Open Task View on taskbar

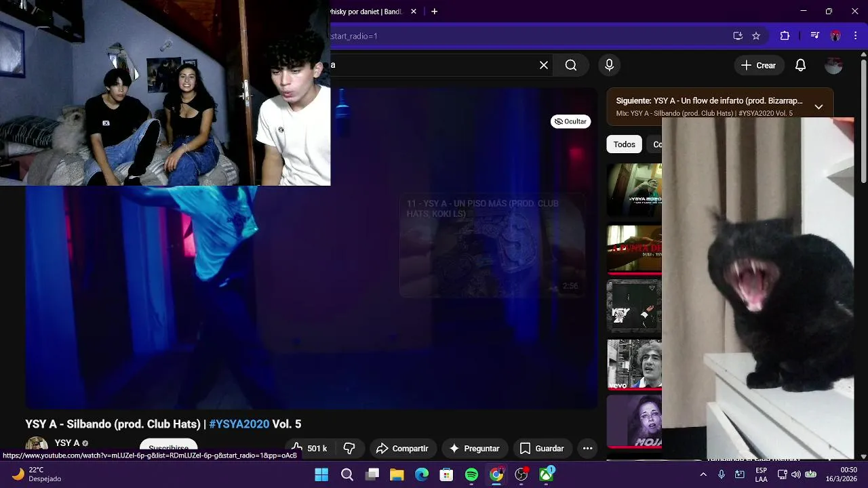click(372, 474)
